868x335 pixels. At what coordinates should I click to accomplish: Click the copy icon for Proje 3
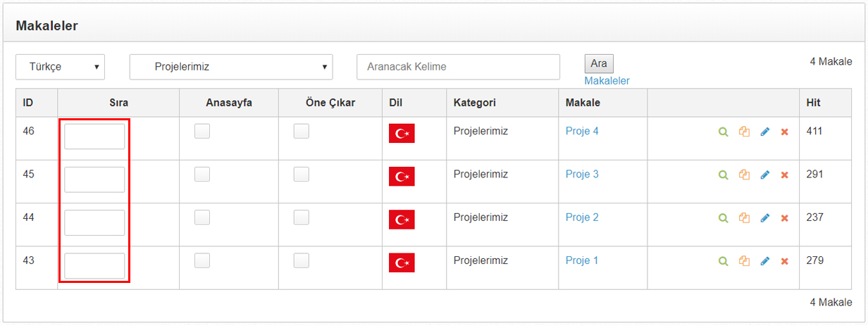[744, 175]
